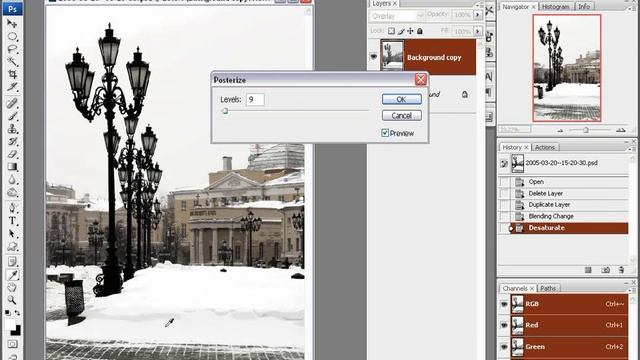Switch to the Info tab

click(x=584, y=7)
